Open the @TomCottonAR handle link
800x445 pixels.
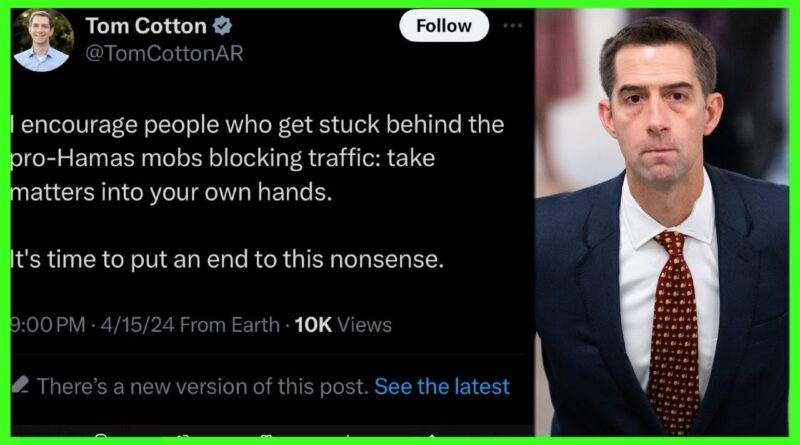coord(164,54)
